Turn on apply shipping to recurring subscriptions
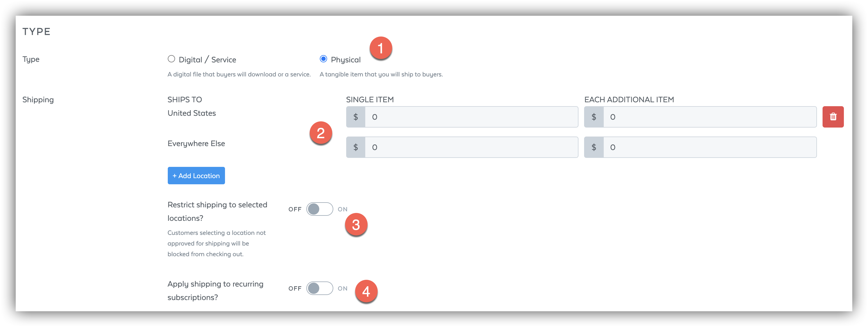The width and height of the screenshot is (868, 327). point(320,288)
